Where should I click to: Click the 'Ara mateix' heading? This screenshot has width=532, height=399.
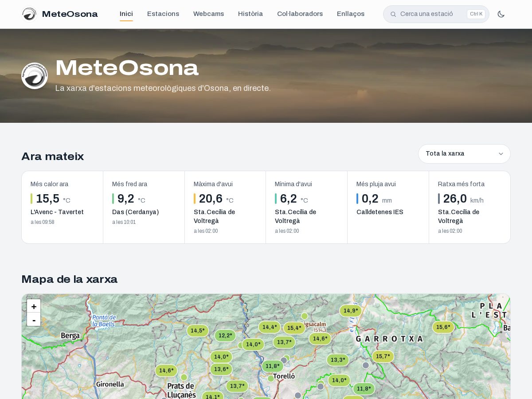coord(53,156)
